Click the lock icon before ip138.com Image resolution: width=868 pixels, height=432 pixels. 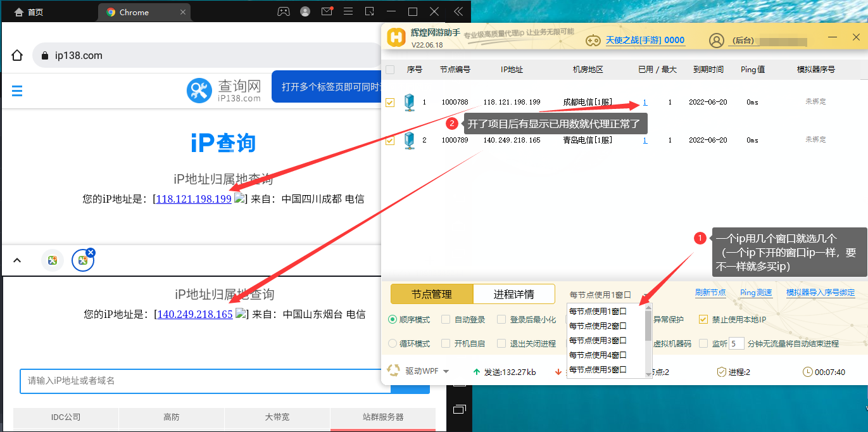point(44,56)
